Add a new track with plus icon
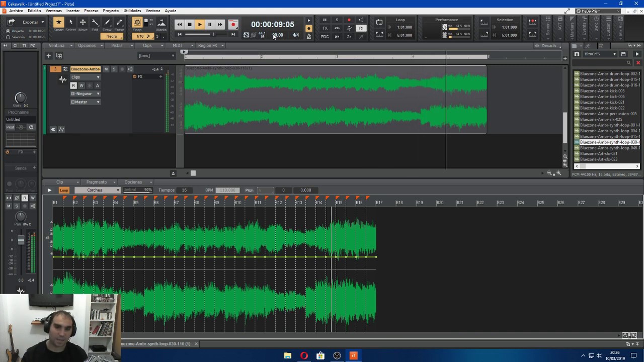The width and height of the screenshot is (644, 362). 49,56
